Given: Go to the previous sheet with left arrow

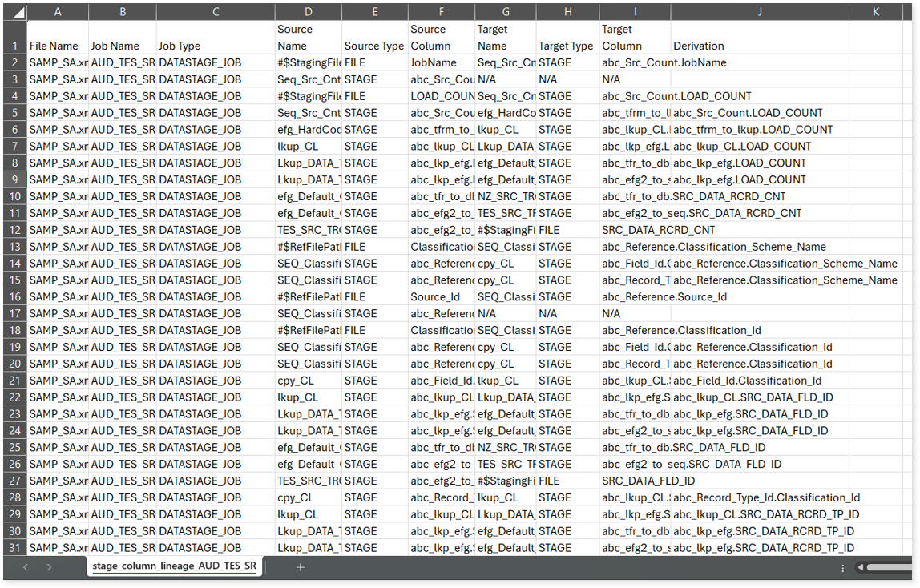Looking at the screenshot, I should coord(26,567).
